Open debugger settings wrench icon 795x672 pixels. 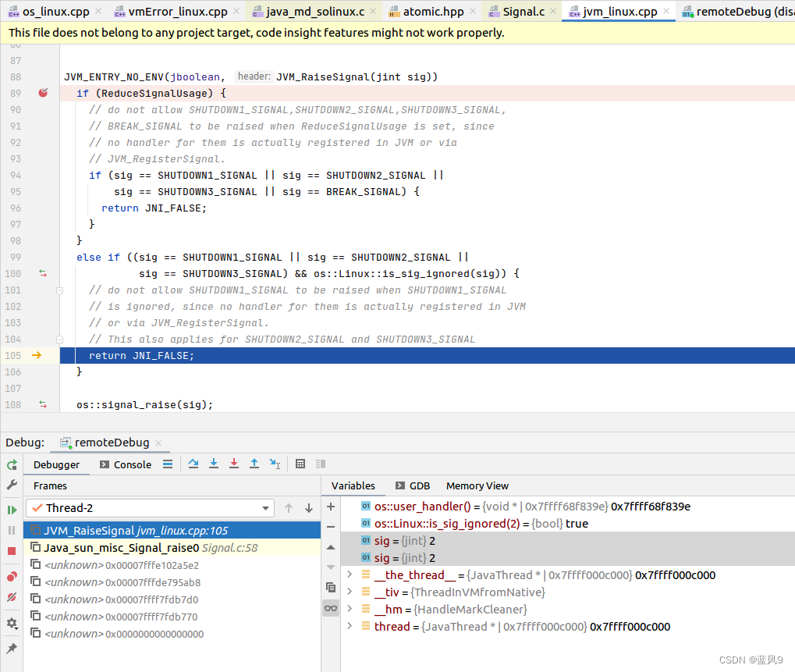(x=12, y=485)
